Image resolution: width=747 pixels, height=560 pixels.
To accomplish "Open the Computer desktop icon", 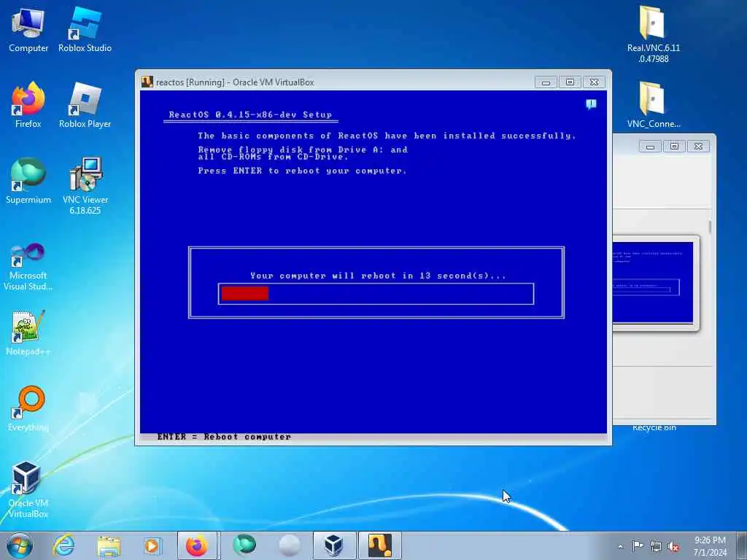I will pyautogui.click(x=28, y=29).
